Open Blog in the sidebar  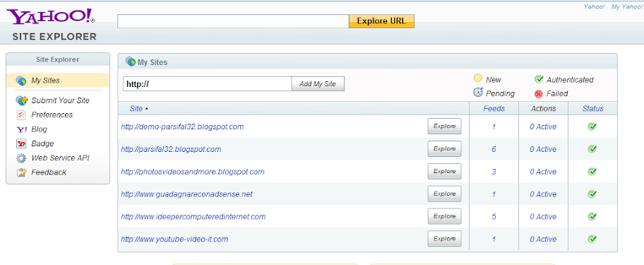(x=39, y=129)
